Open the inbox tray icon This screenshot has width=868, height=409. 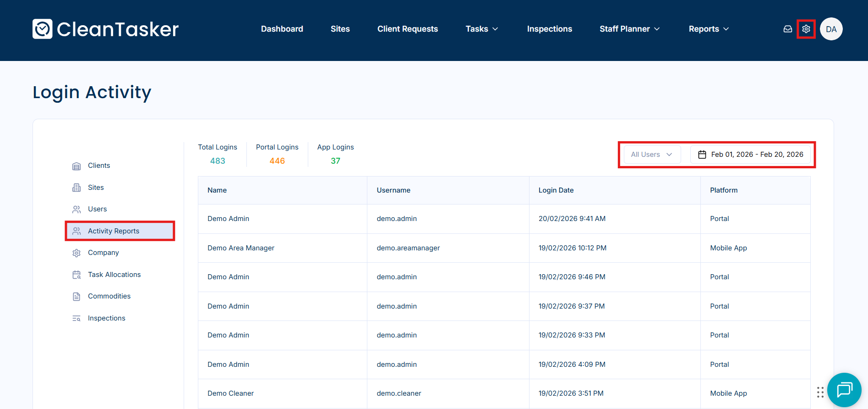pos(787,29)
